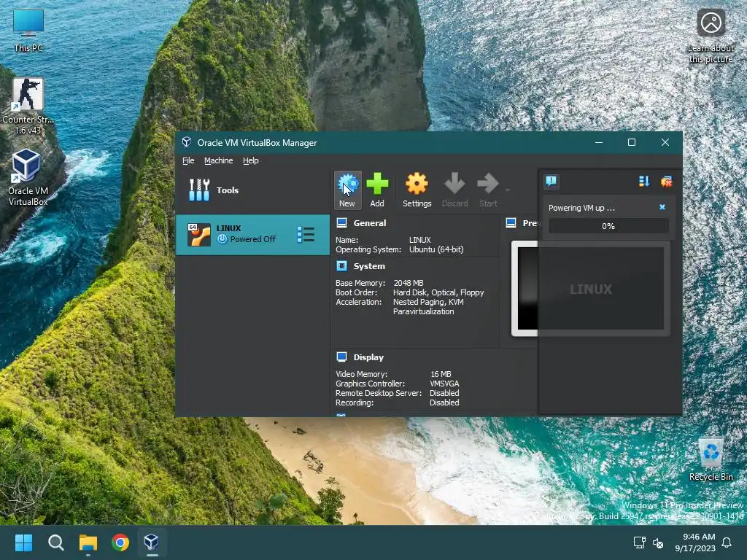Maximize the VirtualBox Manager window
The height and width of the screenshot is (560, 747).
[632, 142]
